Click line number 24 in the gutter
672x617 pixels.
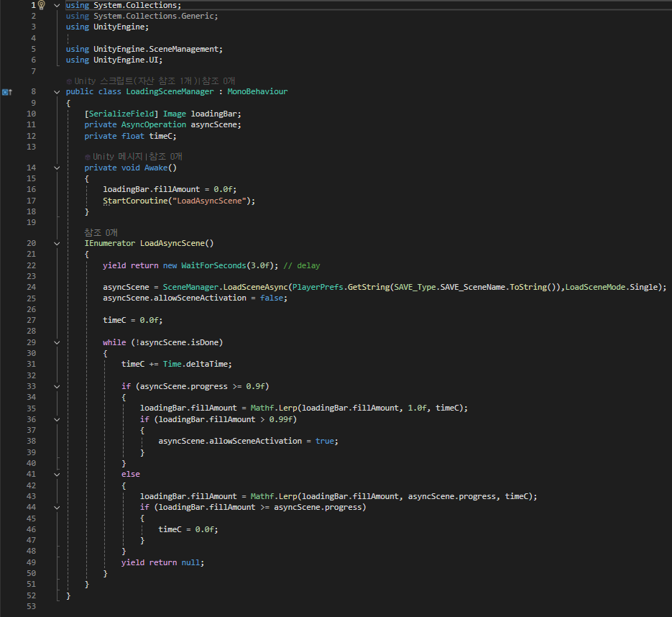pyautogui.click(x=32, y=287)
